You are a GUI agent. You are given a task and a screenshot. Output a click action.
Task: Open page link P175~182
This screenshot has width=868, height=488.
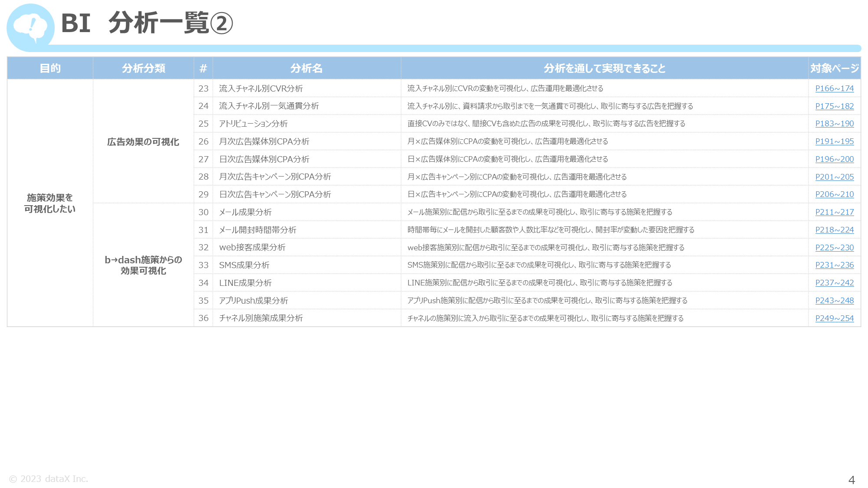click(x=834, y=106)
